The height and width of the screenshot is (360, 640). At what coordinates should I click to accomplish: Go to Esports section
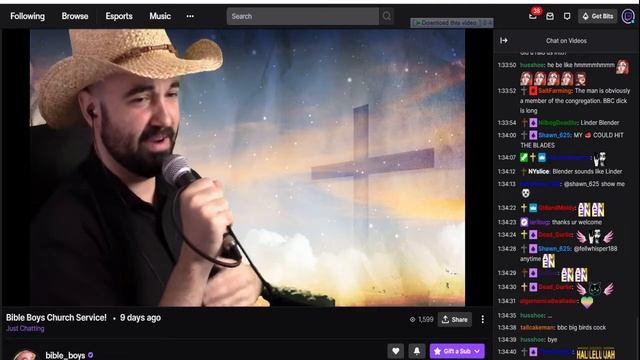tap(119, 16)
